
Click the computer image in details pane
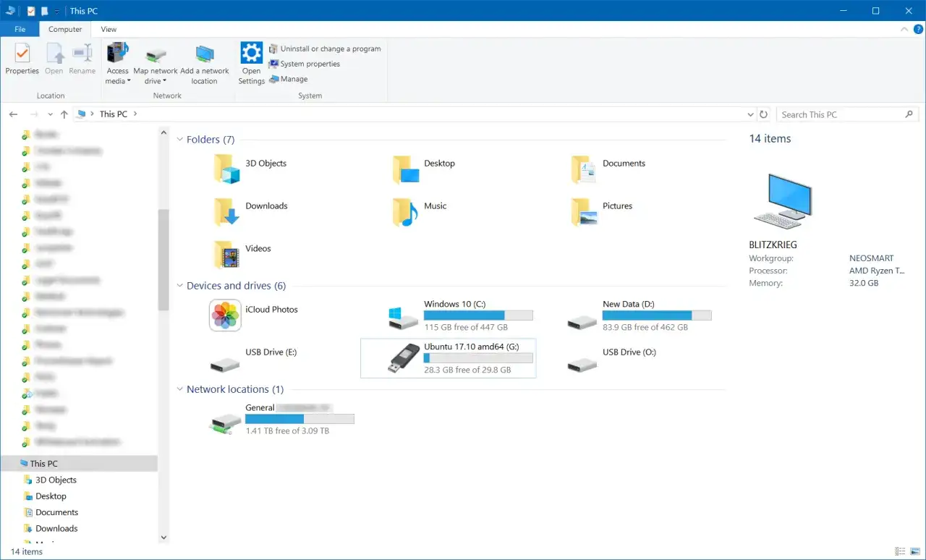pos(783,201)
